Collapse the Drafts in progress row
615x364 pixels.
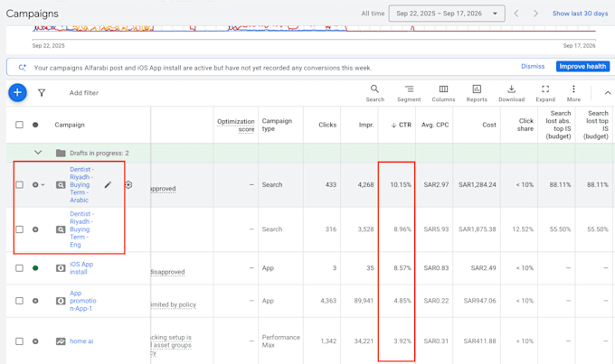point(38,153)
